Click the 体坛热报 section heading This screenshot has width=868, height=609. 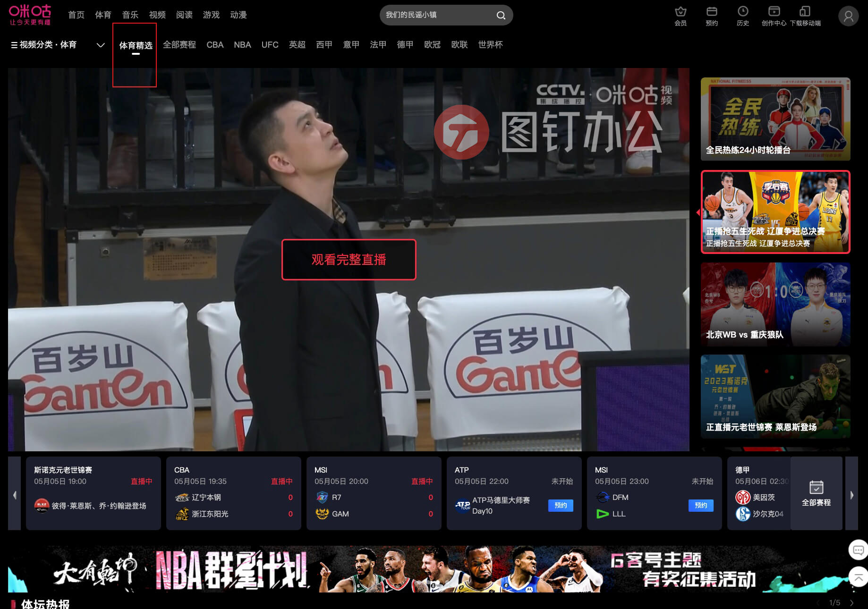coord(45,604)
